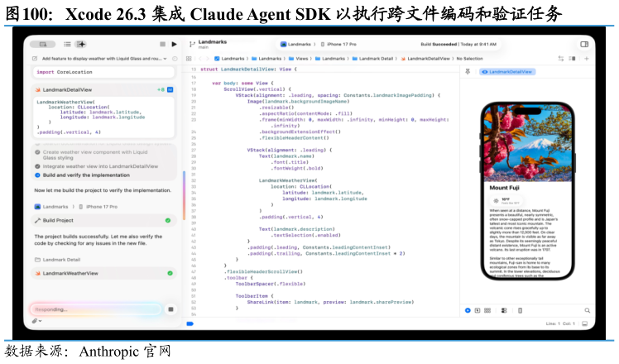
Task: Focus the Responding message input field
Action: coord(96,309)
